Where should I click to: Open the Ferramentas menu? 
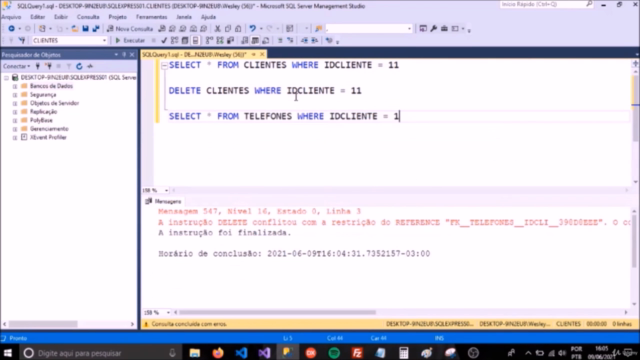151,17
